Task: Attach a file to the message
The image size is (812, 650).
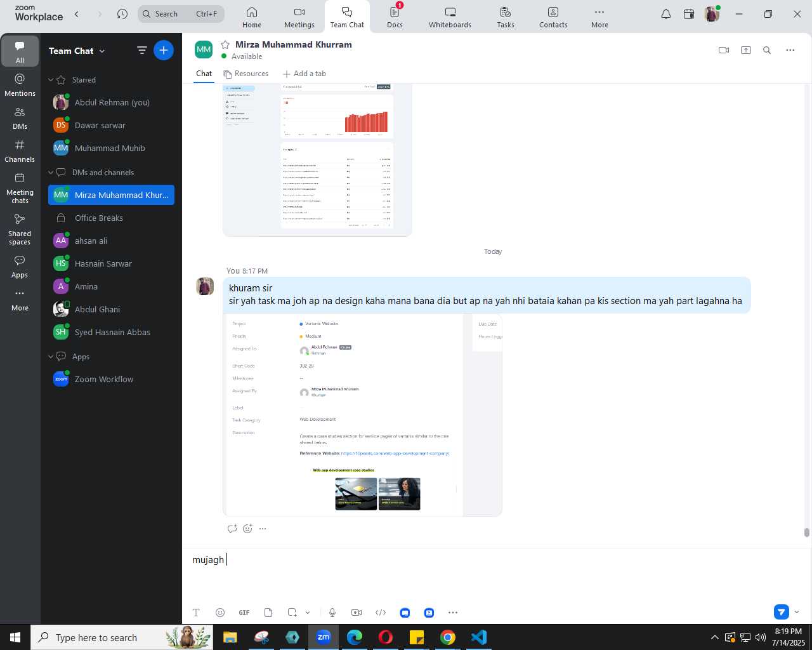Action: tap(268, 613)
